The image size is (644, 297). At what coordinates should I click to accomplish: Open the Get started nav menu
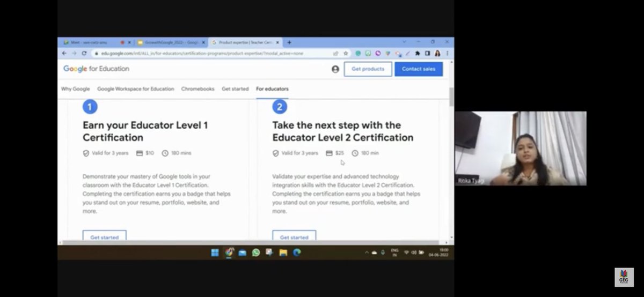tap(235, 89)
